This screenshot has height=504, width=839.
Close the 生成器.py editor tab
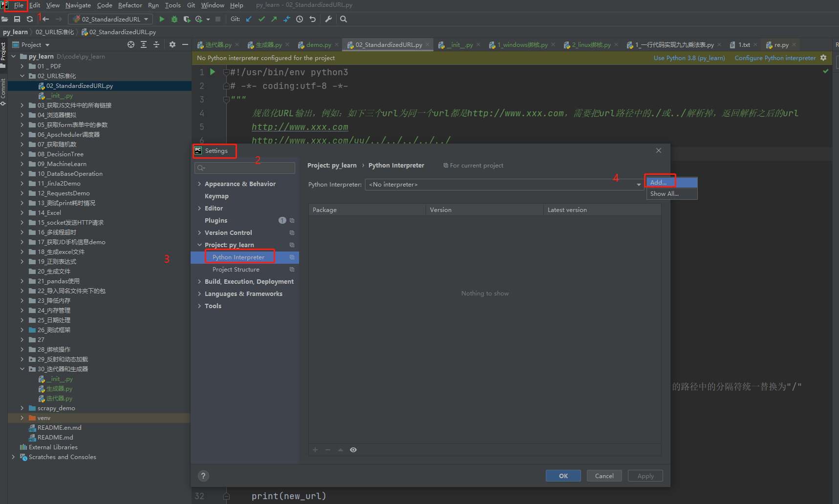click(x=287, y=44)
